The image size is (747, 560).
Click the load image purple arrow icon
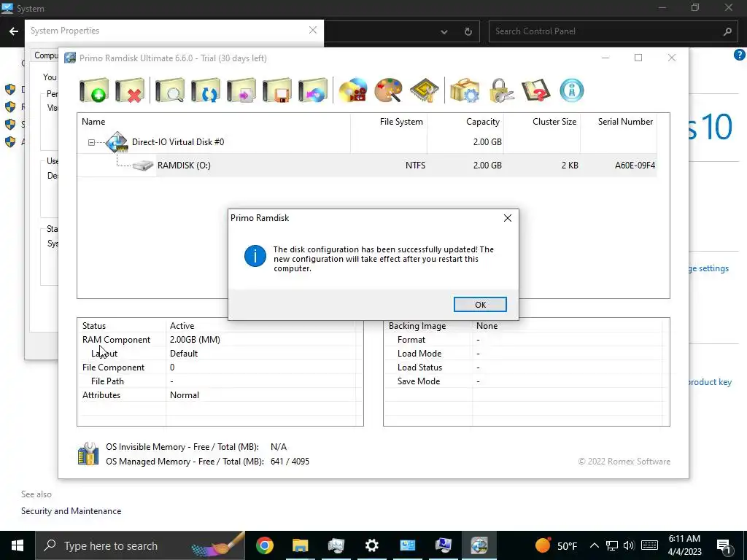241,90
